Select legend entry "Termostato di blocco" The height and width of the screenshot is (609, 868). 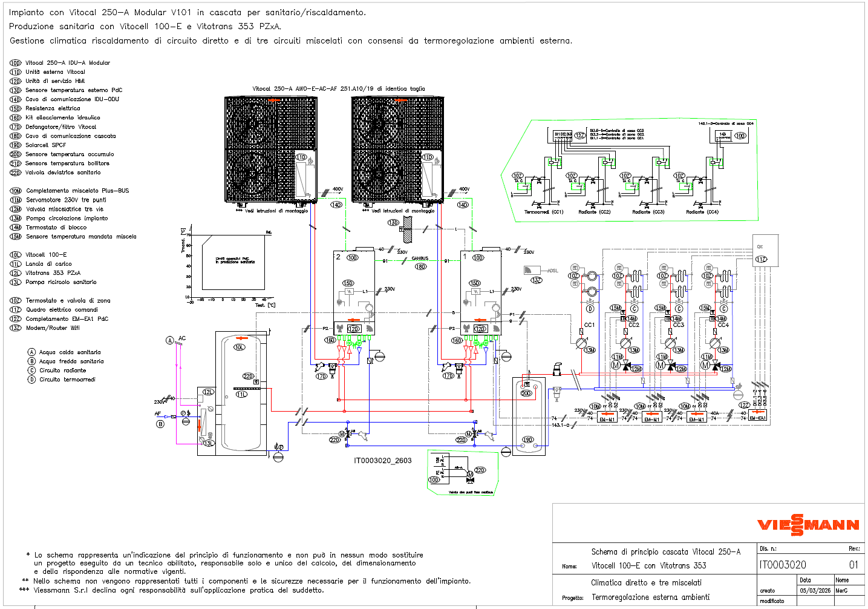coord(56,228)
